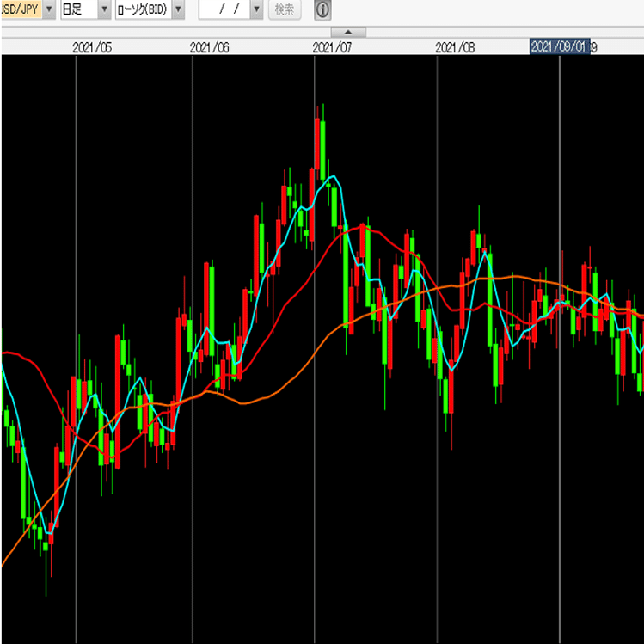The height and width of the screenshot is (644, 644).
Task: Open the ローソク(BID) chart type dropdown arrow
Action: tap(178, 9)
